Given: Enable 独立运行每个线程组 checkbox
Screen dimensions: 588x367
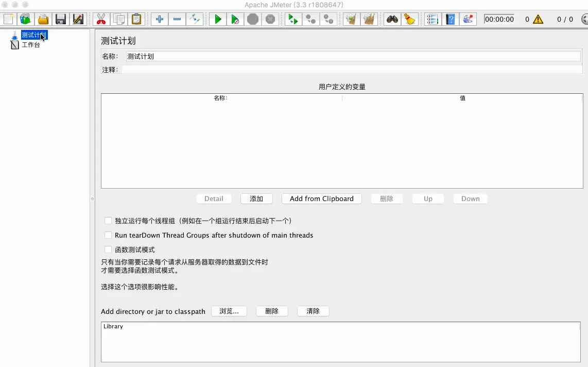Looking at the screenshot, I should pyautogui.click(x=108, y=221).
